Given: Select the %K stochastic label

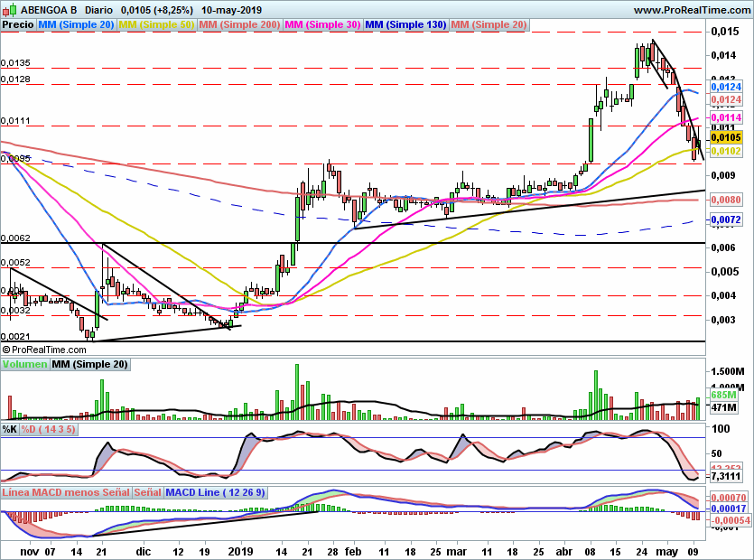Looking at the screenshot, I should coord(10,429).
